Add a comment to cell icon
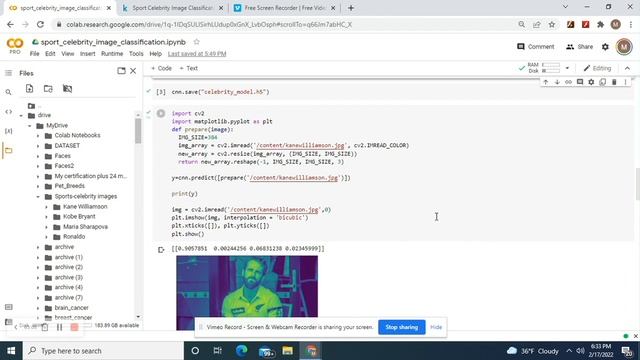640x360 pixels. click(x=580, y=82)
